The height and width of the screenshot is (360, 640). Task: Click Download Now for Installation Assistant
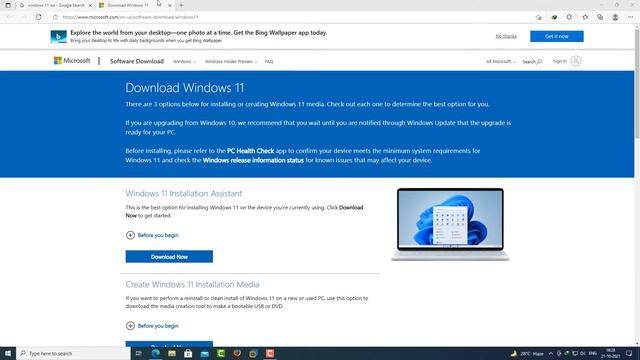(x=169, y=257)
